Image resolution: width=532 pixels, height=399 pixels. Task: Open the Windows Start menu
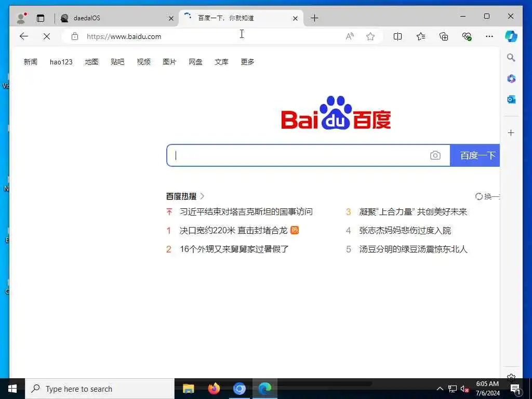coord(12,389)
